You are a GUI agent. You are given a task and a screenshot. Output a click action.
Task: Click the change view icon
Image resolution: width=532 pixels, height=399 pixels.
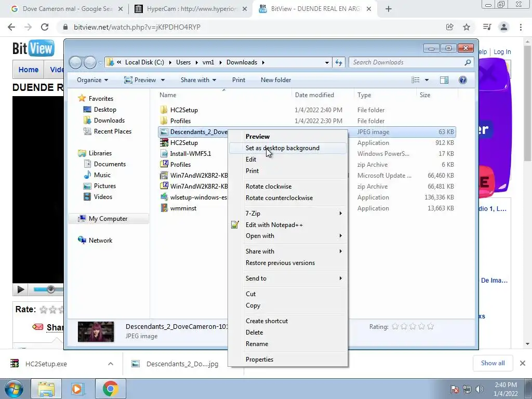[415, 80]
